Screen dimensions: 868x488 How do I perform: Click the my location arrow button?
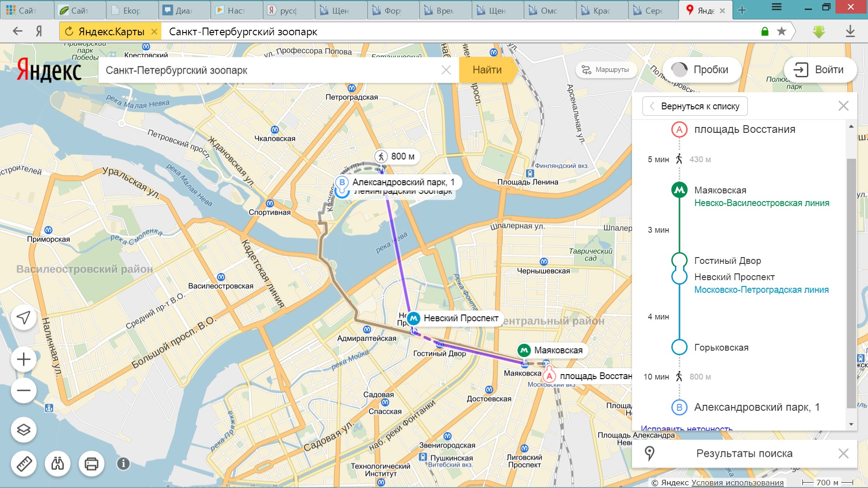[x=24, y=317]
